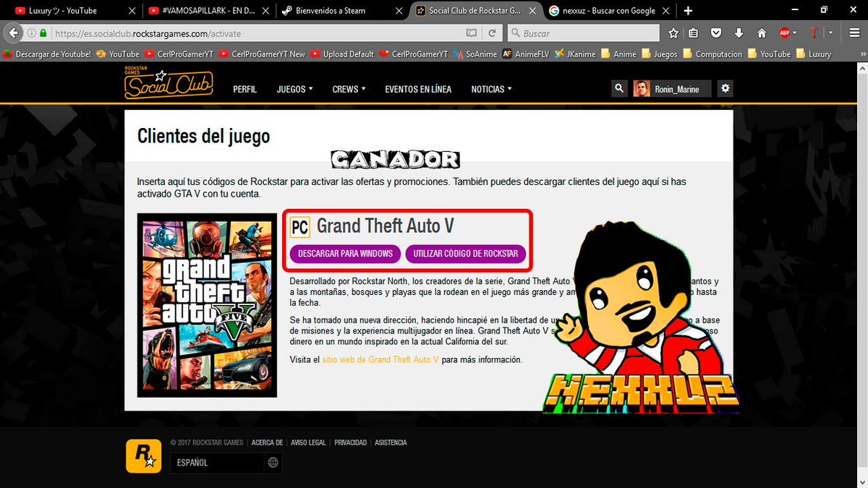
Task: Save page to Pocket
Action: (x=716, y=33)
